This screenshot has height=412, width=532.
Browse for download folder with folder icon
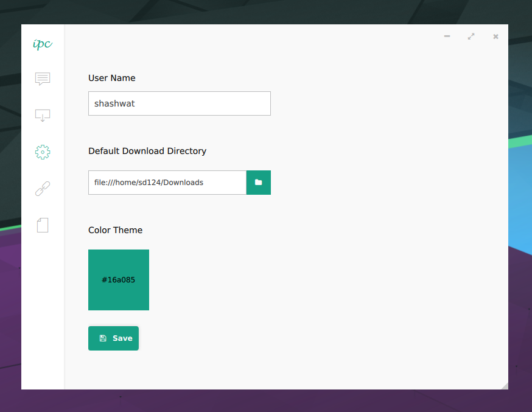coord(259,183)
